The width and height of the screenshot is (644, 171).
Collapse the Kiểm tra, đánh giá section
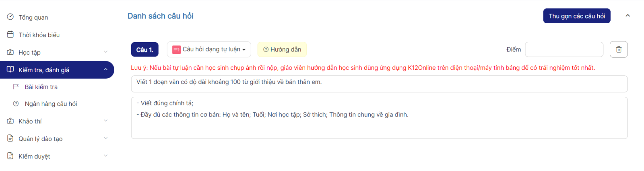106,69
